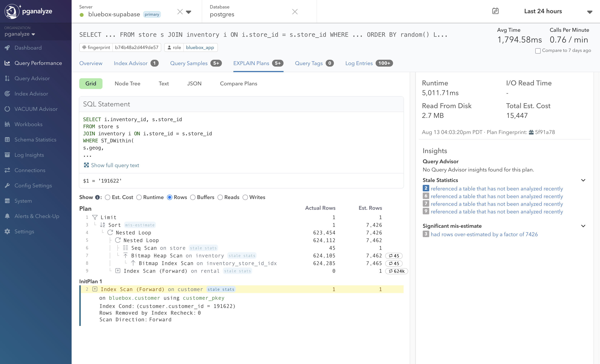Viewport: 600px width, 364px height.
Task: Click the Config Settings wrench icon
Action: click(7, 185)
